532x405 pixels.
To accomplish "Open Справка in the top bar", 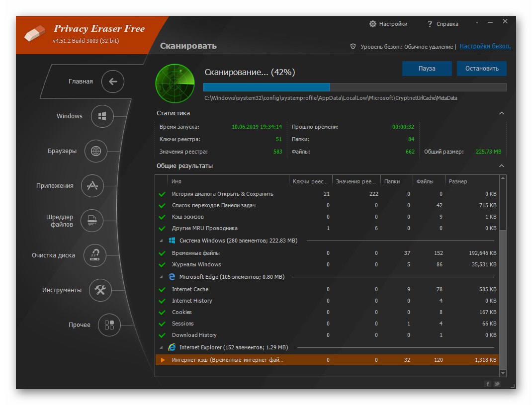I will [x=447, y=24].
